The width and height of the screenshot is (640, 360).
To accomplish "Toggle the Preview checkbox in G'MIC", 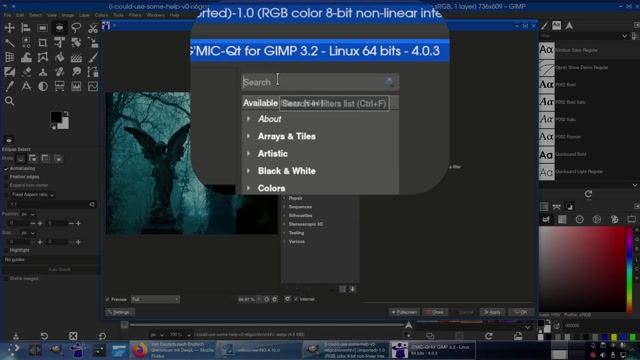I will (108, 300).
